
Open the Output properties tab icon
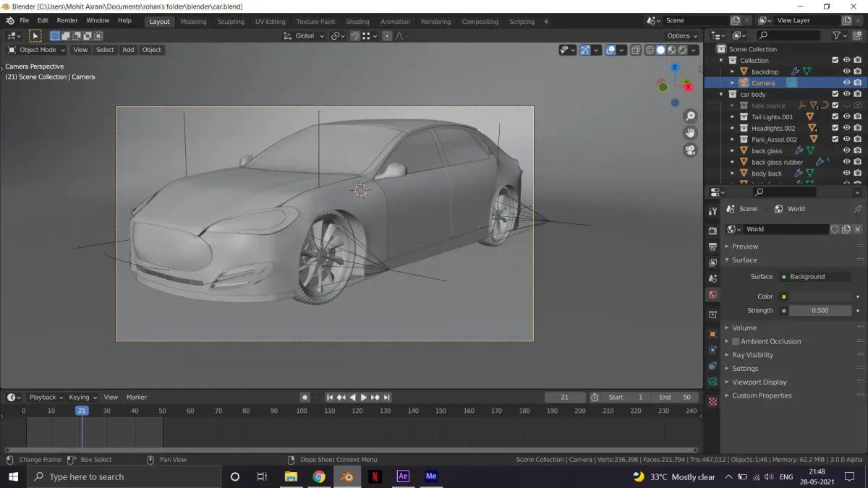[x=712, y=247]
